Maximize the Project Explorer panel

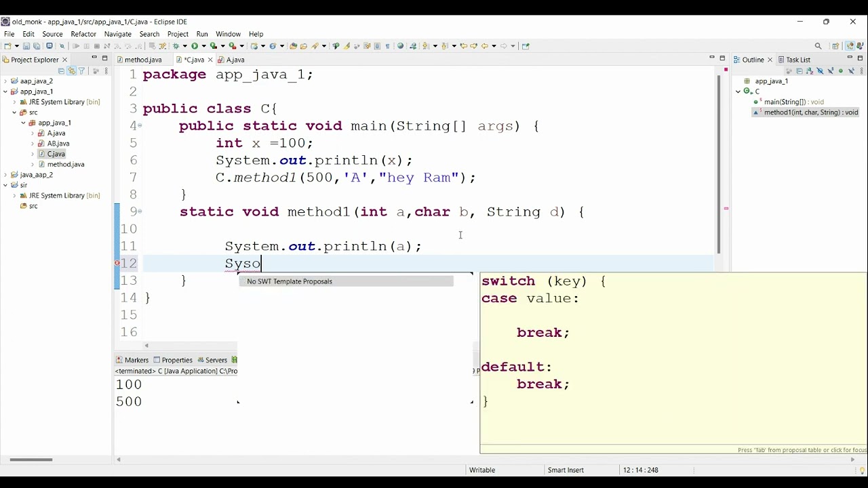(104, 58)
